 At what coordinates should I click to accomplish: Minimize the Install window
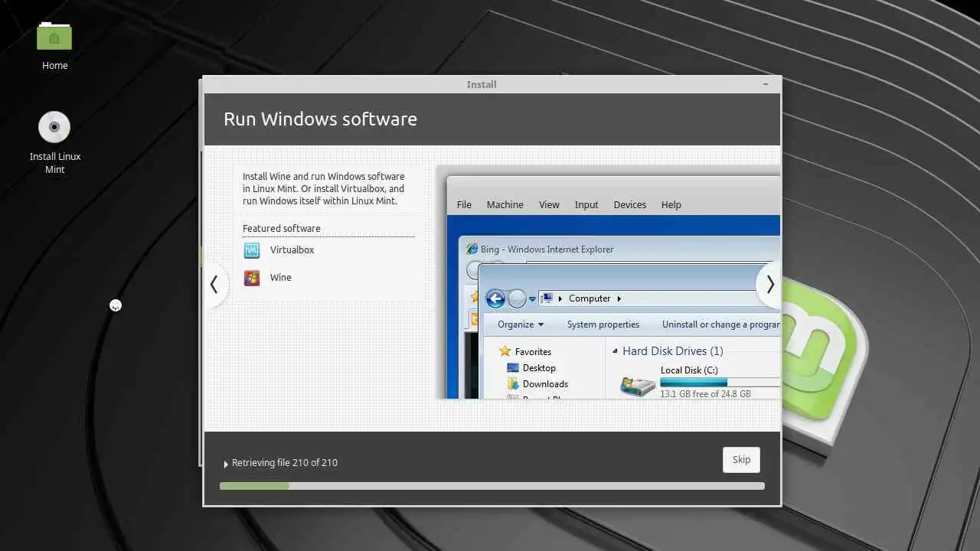point(766,84)
